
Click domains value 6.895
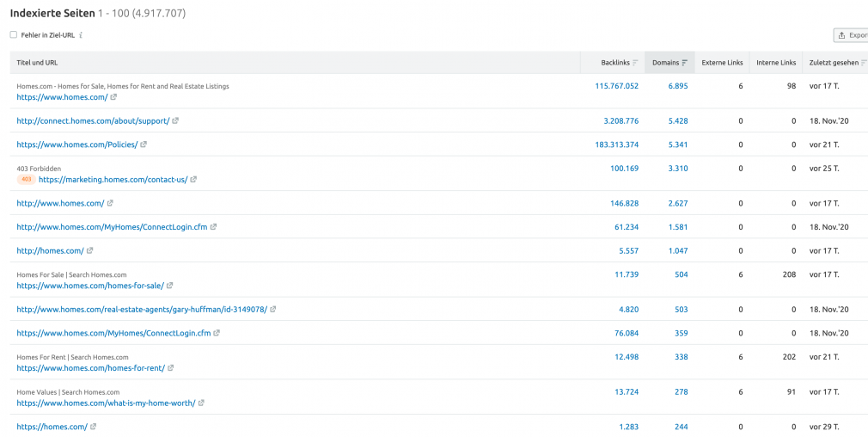tap(678, 86)
